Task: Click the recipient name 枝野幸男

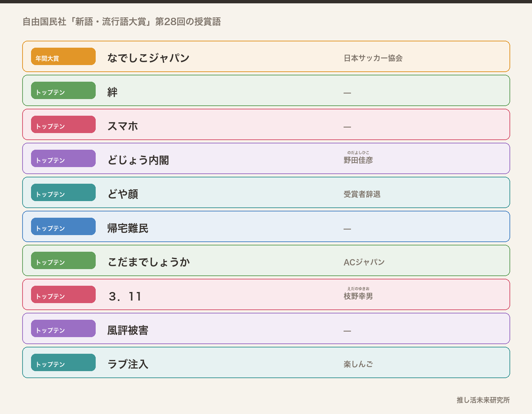Action: [358, 296]
